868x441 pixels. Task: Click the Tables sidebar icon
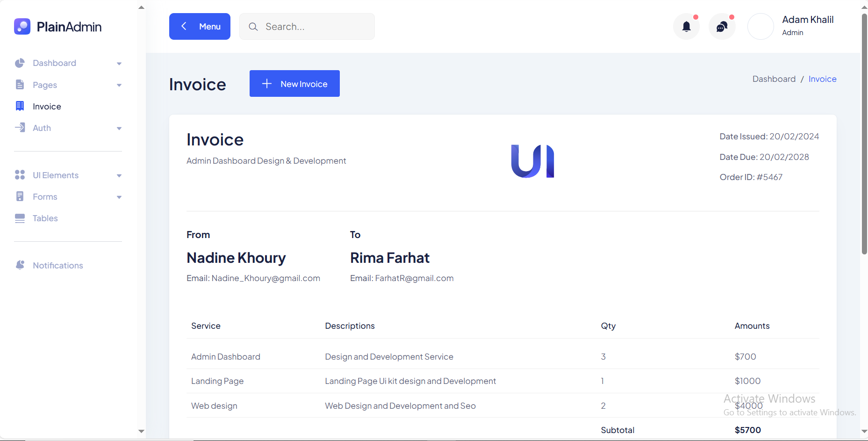[20, 218]
